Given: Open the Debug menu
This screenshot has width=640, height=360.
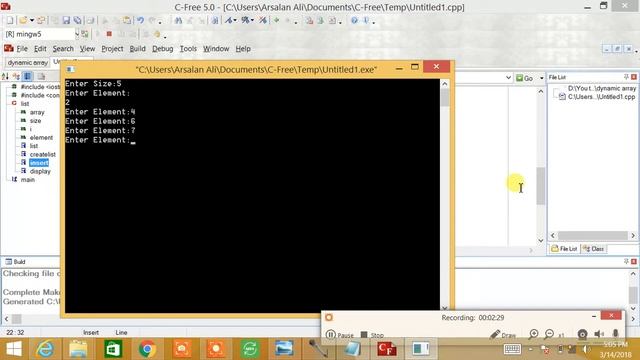Looking at the screenshot, I should (x=162, y=49).
